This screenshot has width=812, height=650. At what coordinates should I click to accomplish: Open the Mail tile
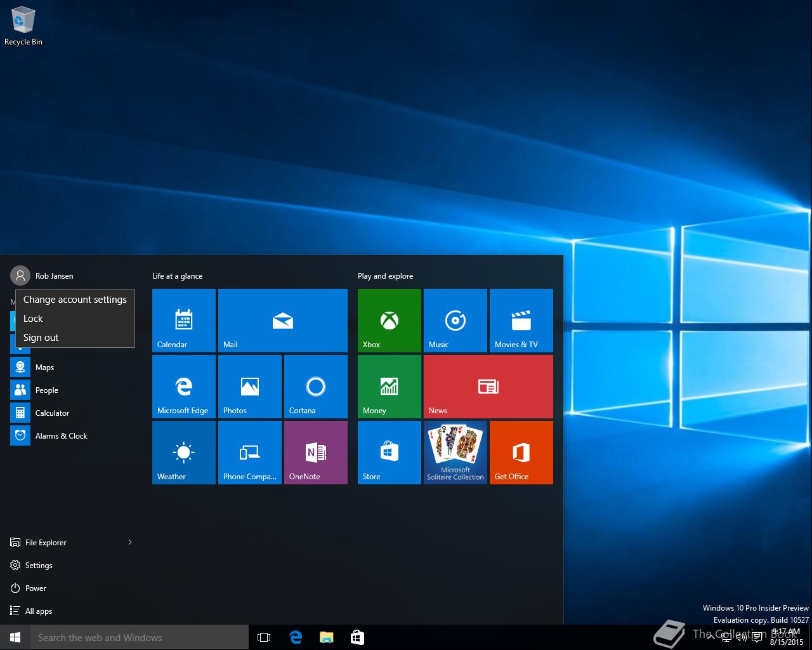(x=283, y=321)
